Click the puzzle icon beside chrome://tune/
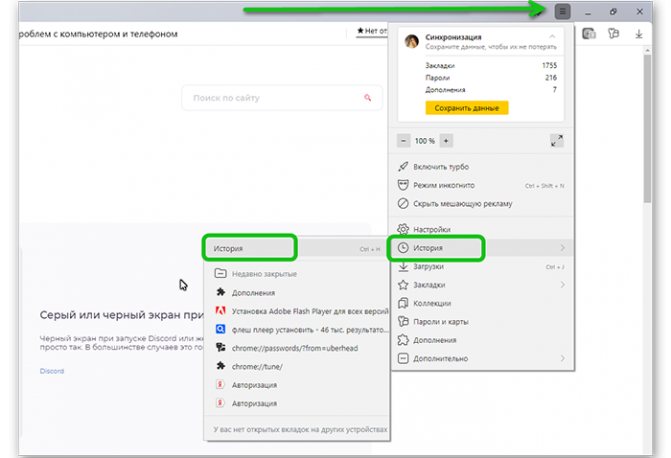Screen dimensions: 671x458 tap(220, 366)
